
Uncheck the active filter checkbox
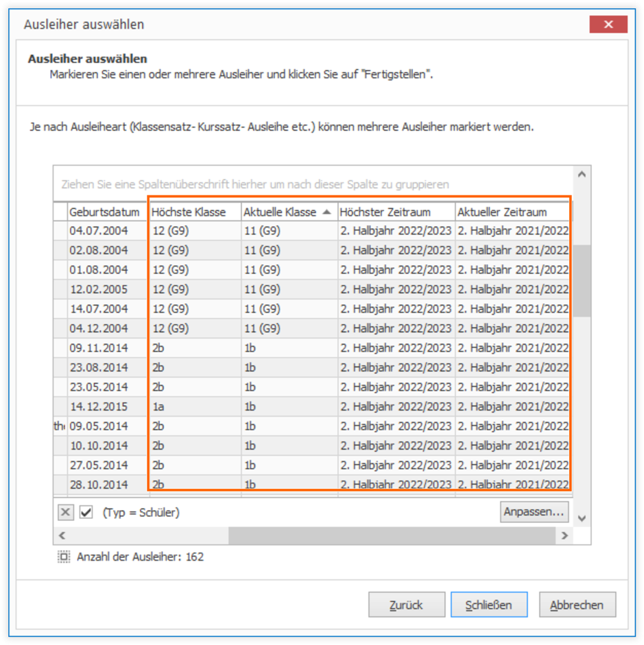(x=86, y=512)
